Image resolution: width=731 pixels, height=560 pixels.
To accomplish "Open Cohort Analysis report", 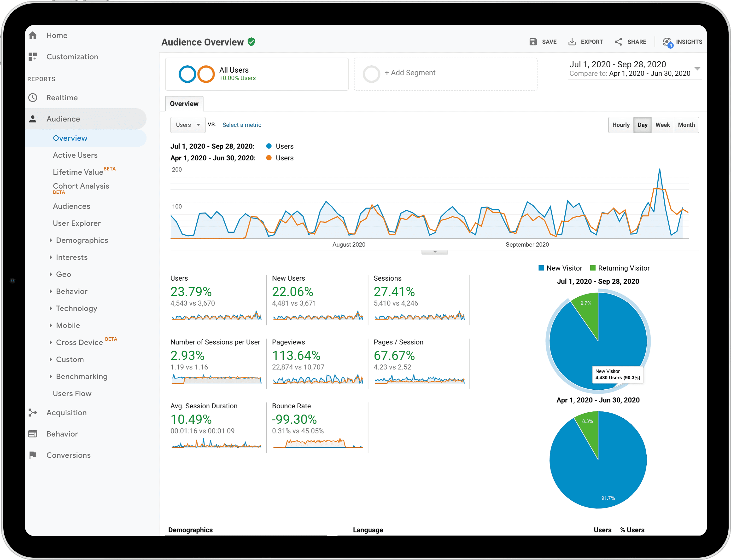I will pyautogui.click(x=81, y=186).
